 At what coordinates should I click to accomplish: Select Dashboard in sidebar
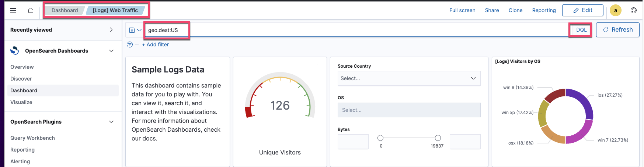click(63, 90)
